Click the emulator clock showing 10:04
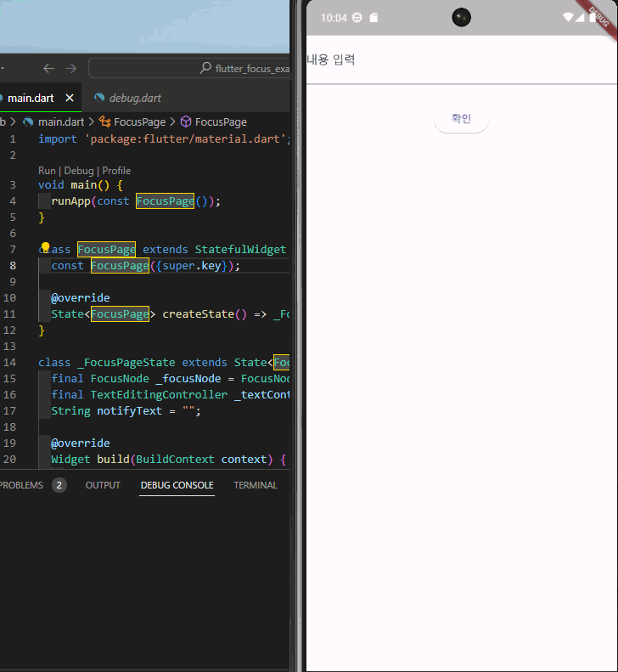618x672 pixels. coord(334,18)
